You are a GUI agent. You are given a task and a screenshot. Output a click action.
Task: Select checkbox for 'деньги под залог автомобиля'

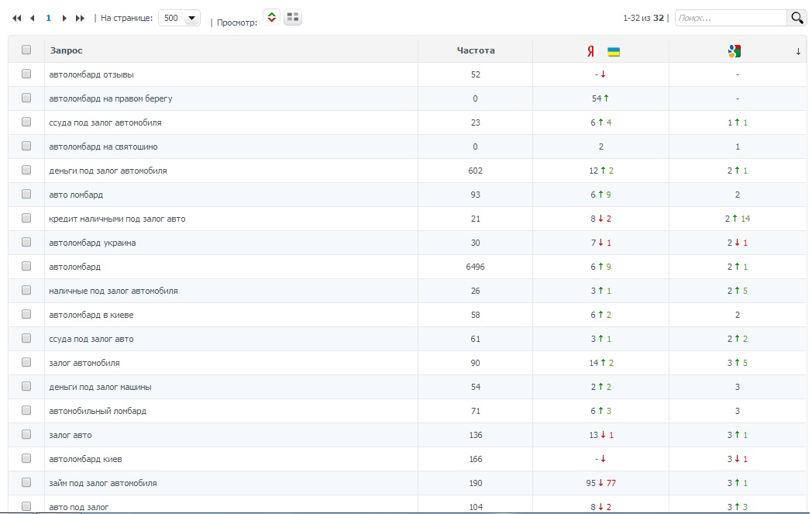(x=26, y=171)
